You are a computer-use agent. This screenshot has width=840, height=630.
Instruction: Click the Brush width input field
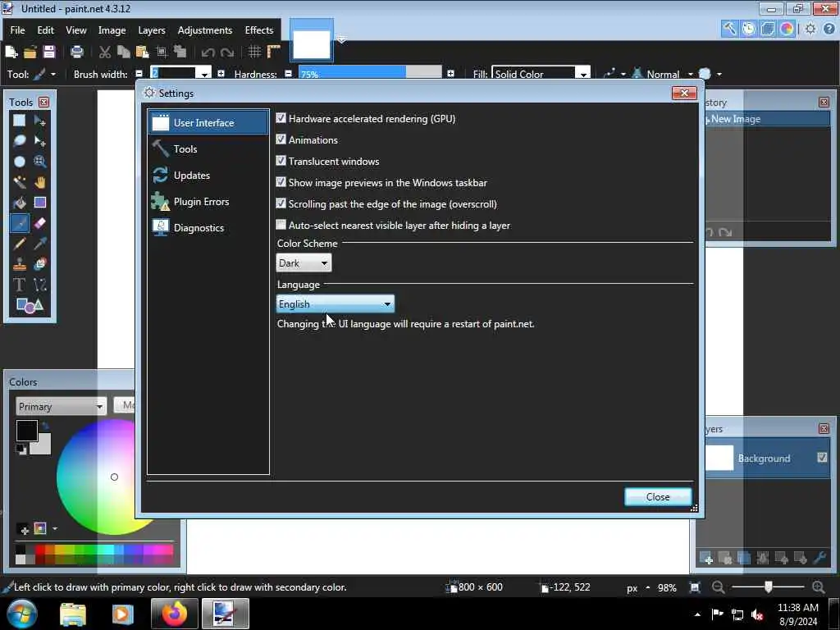[173, 74]
